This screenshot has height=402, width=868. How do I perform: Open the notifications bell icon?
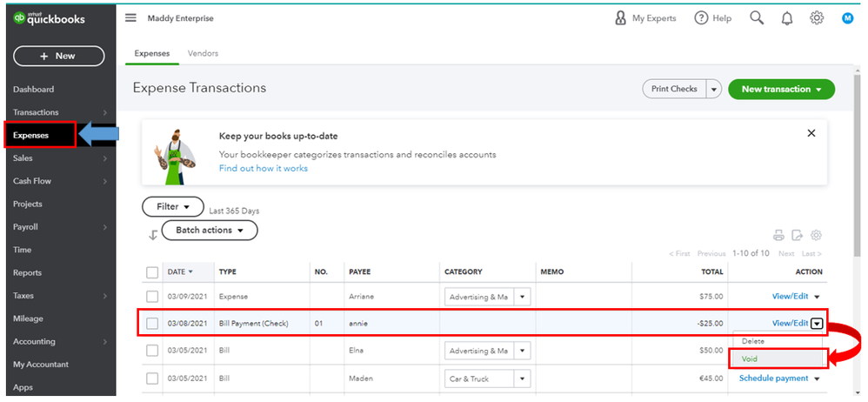(786, 18)
